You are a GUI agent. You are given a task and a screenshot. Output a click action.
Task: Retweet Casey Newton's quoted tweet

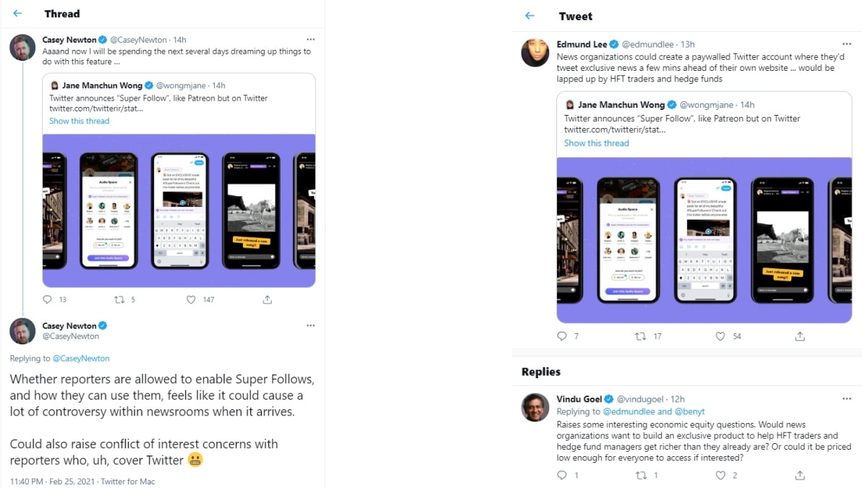click(119, 299)
